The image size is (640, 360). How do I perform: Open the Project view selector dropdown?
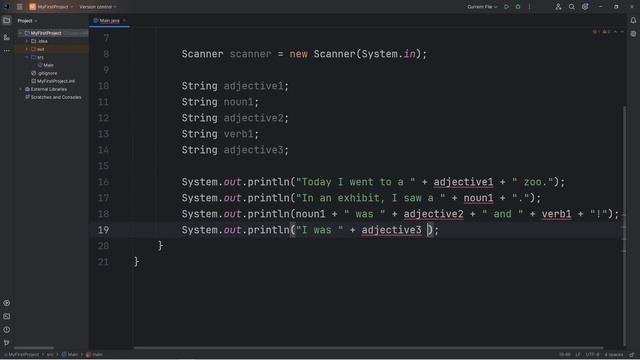pos(27,20)
